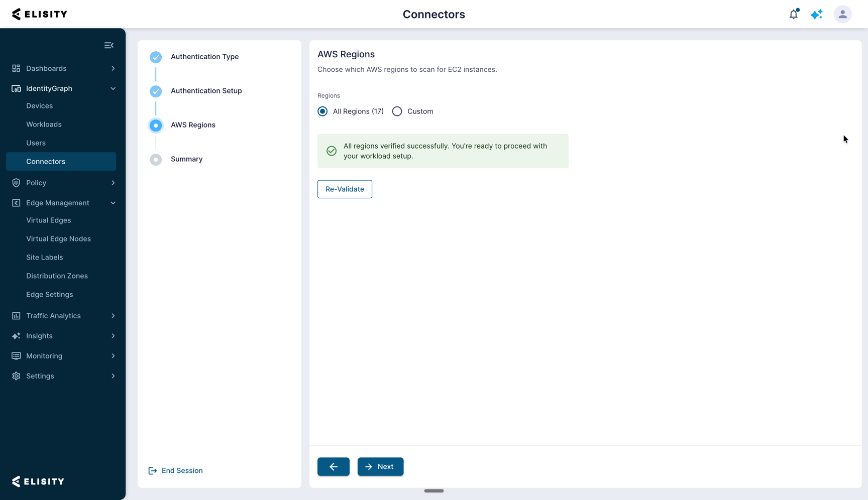
Task: Select the Custom regions radio button
Action: (x=397, y=111)
